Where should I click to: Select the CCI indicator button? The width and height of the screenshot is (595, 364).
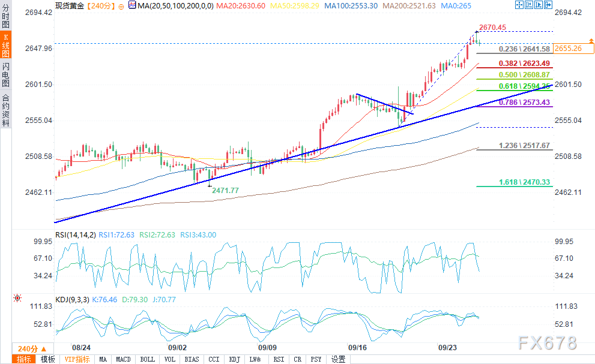point(213,359)
